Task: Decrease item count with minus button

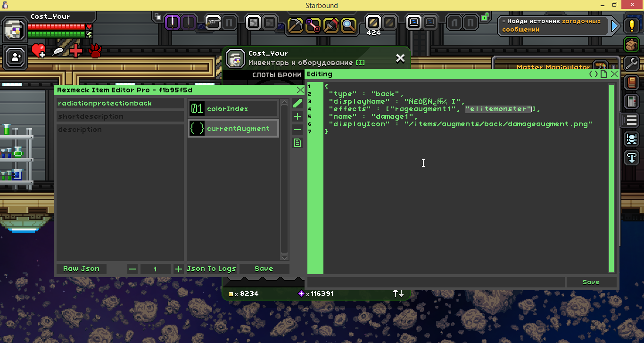Action: point(132,269)
